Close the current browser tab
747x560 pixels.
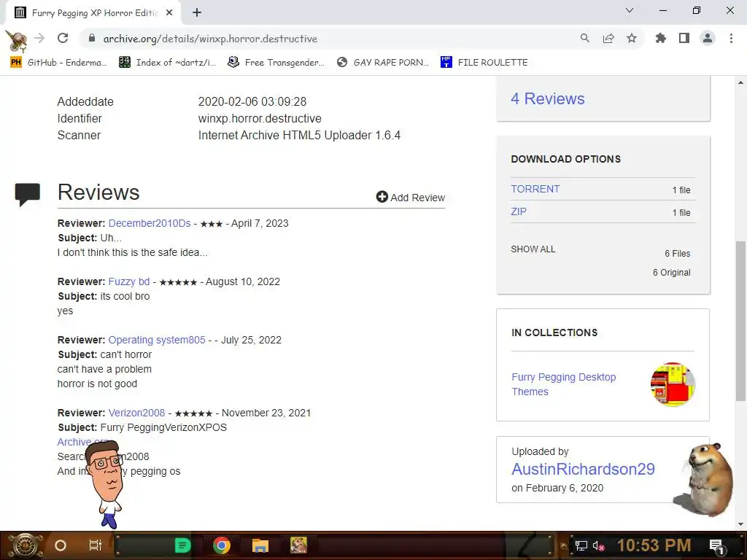(169, 13)
